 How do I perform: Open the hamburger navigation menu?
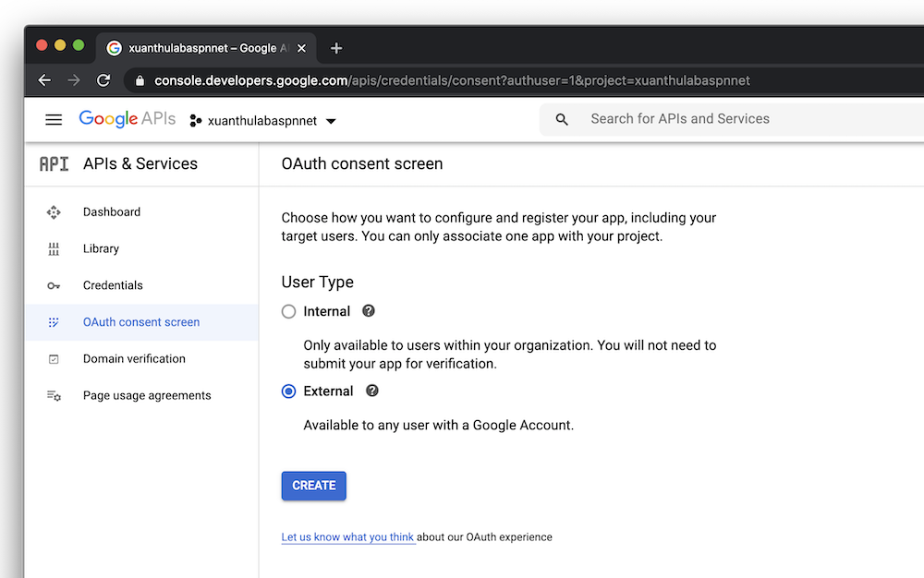click(54, 120)
